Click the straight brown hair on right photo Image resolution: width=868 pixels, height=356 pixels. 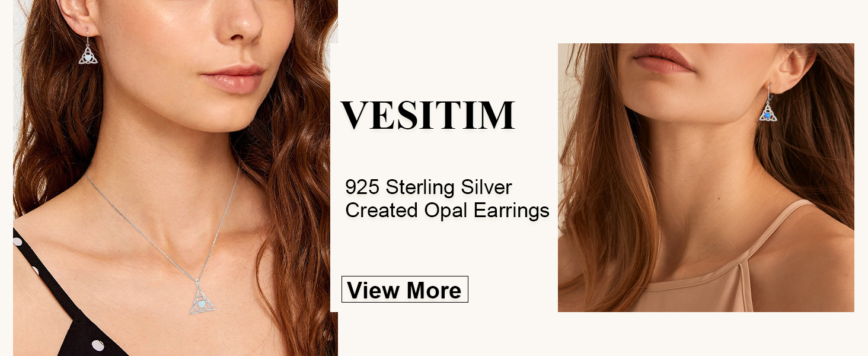coord(599,178)
